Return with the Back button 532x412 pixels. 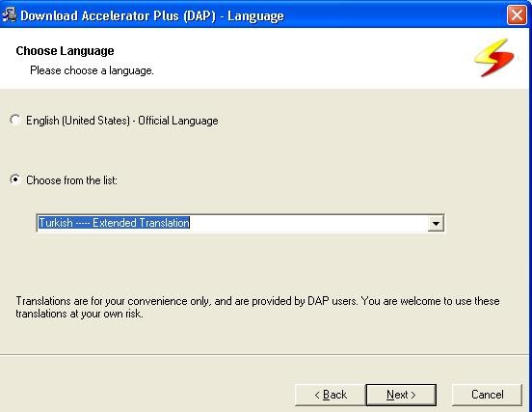tap(331, 395)
